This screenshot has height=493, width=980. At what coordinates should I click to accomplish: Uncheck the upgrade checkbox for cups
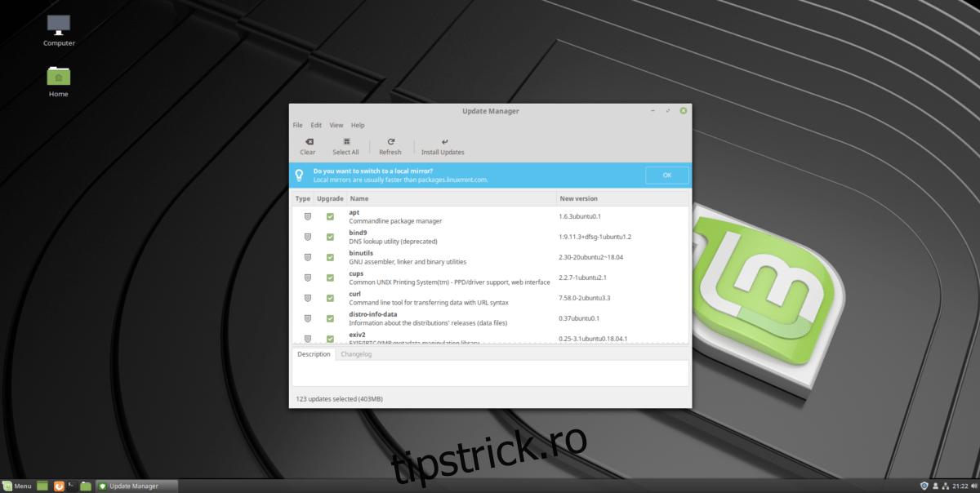(330, 278)
